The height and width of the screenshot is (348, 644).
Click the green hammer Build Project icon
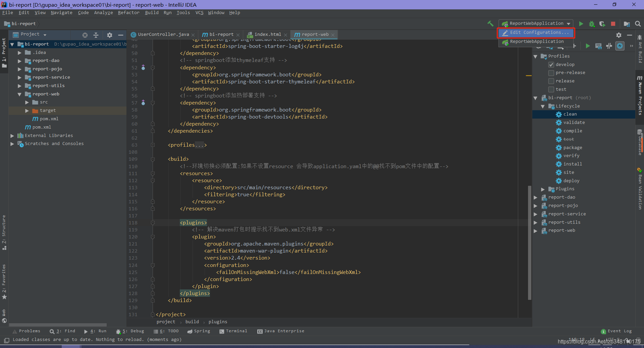[490, 23]
